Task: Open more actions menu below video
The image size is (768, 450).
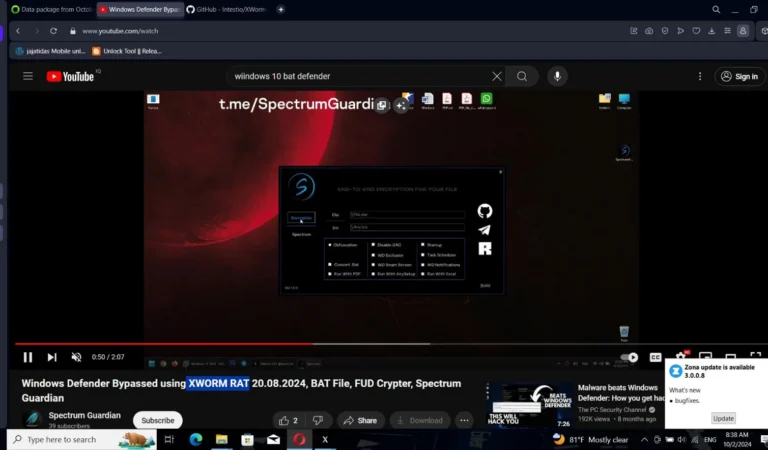Action: pos(464,420)
